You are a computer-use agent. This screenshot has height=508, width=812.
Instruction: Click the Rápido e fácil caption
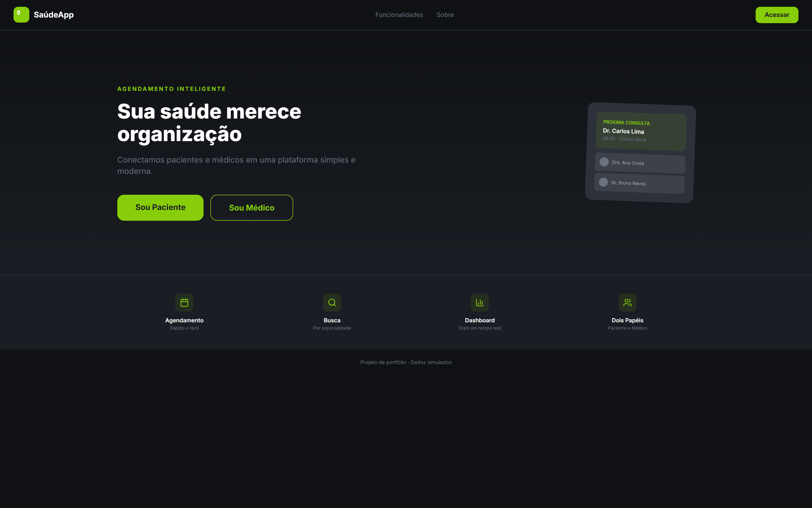[x=184, y=328]
